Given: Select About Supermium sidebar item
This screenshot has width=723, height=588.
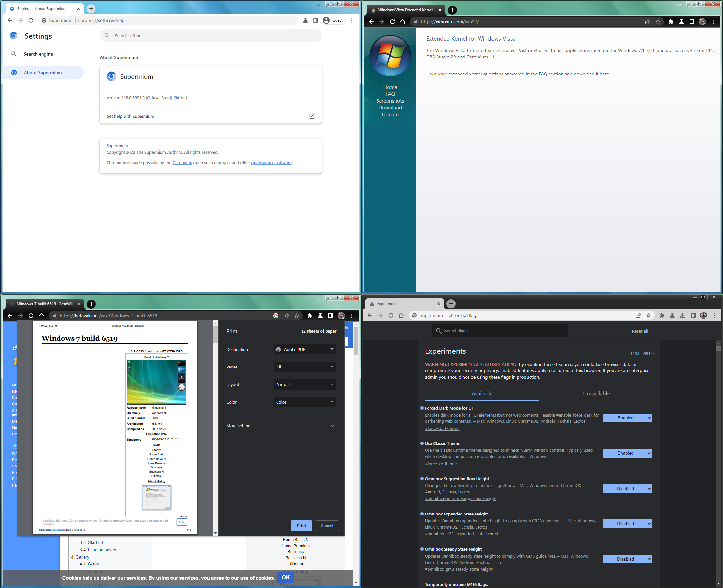Looking at the screenshot, I should (x=43, y=73).
